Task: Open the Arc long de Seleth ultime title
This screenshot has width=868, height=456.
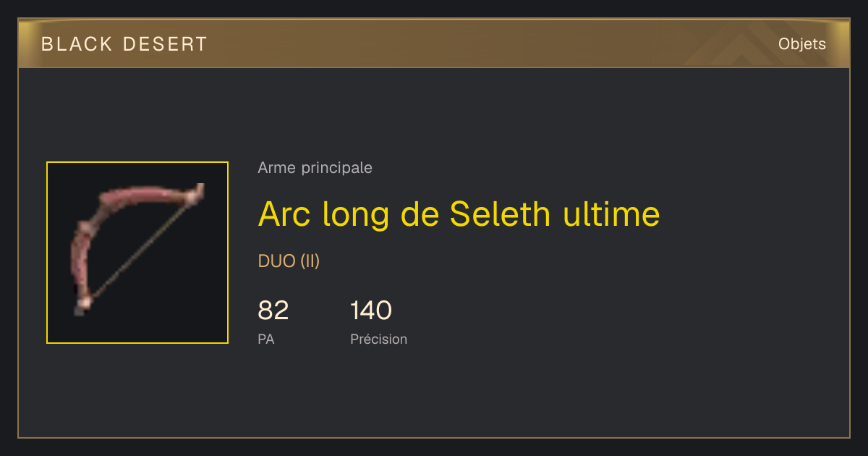Action: tap(459, 214)
